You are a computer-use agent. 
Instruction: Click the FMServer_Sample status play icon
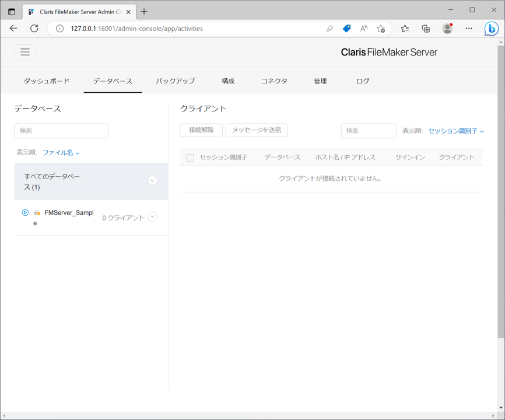(x=25, y=212)
